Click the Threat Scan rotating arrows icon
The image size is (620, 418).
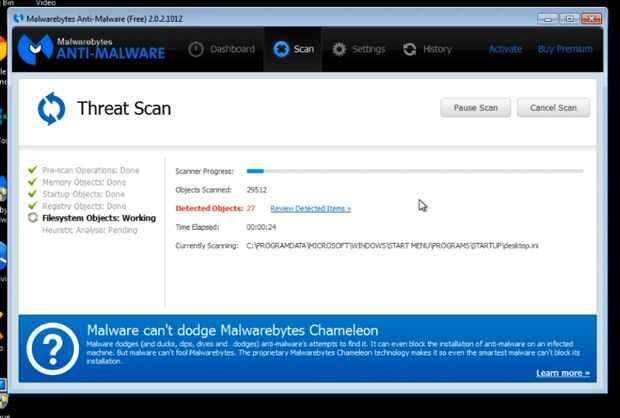tap(51, 109)
